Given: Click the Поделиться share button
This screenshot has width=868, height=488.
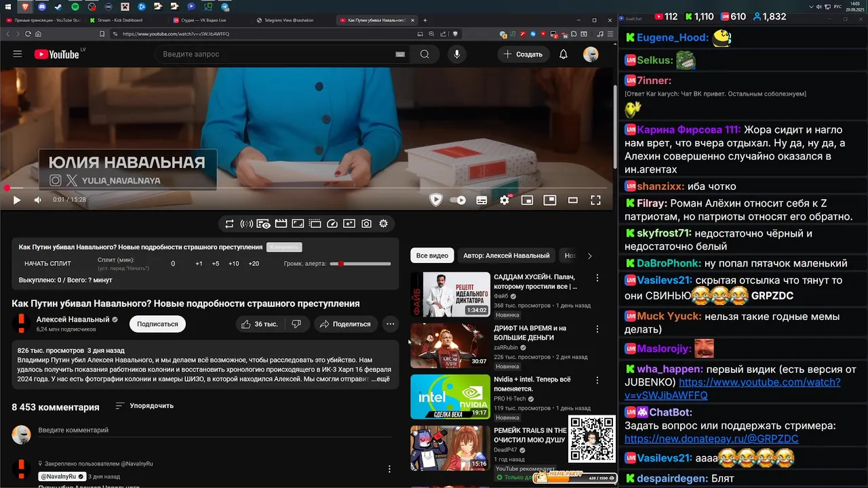Looking at the screenshot, I should (x=345, y=324).
